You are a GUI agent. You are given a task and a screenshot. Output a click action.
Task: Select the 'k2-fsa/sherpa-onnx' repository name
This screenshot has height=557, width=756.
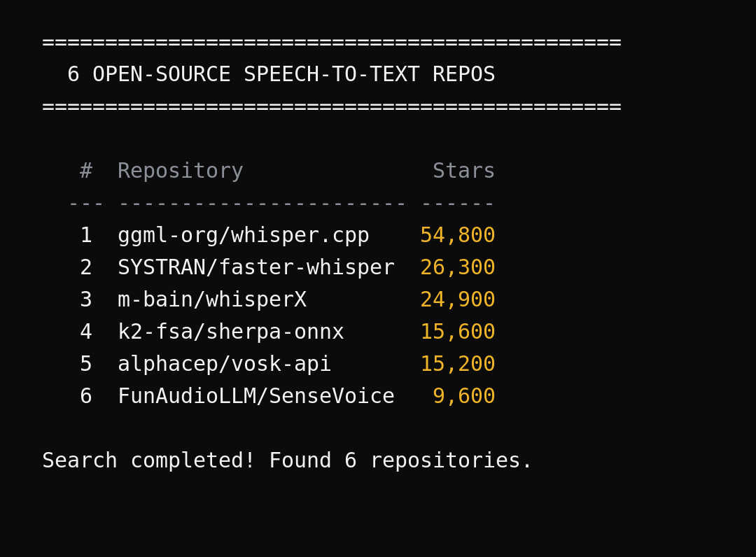coord(231,332)
